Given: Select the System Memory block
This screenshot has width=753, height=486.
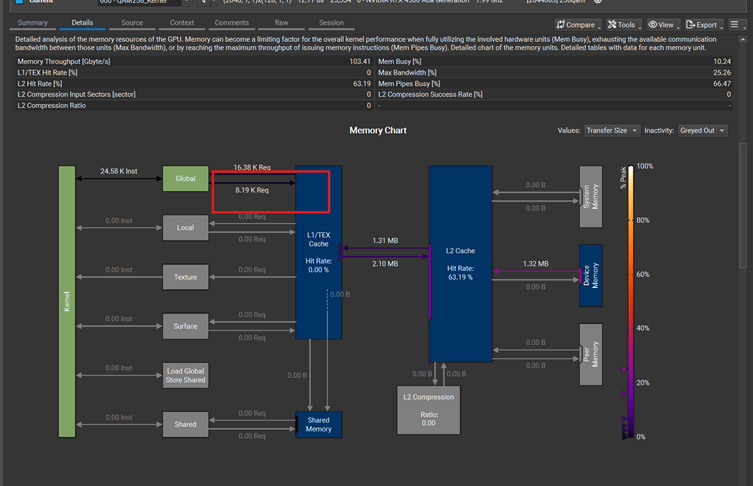Looking at the screenshot, I should pyautogui.click(x=591, y=196).
